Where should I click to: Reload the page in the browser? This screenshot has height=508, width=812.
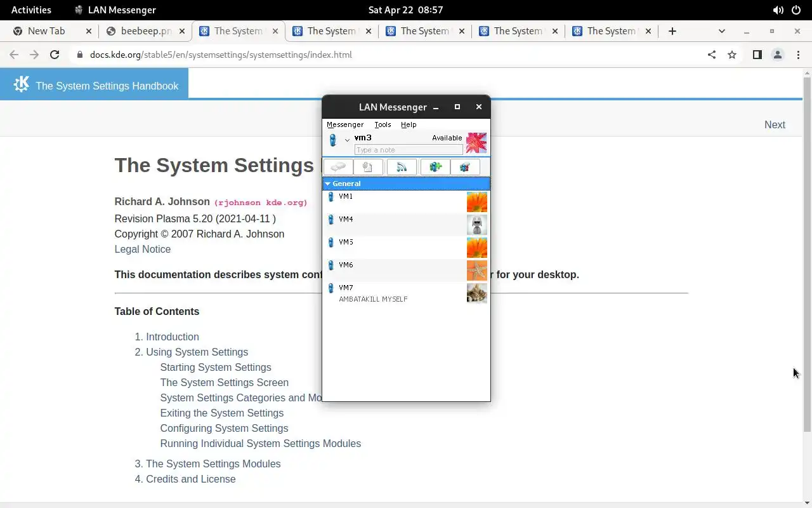click(x=55, y=55)
